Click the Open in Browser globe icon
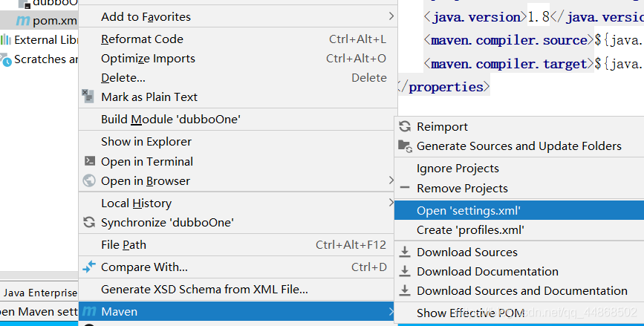 [x=89, y=180]
